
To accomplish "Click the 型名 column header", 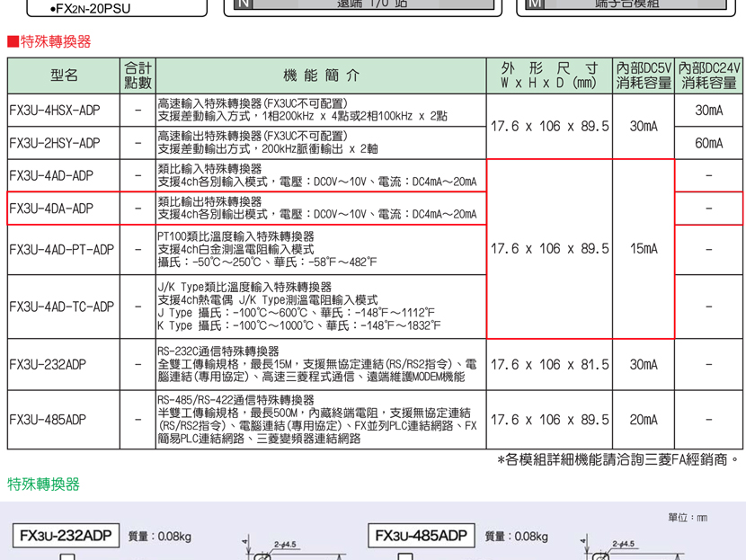I will tap(64, 76).
